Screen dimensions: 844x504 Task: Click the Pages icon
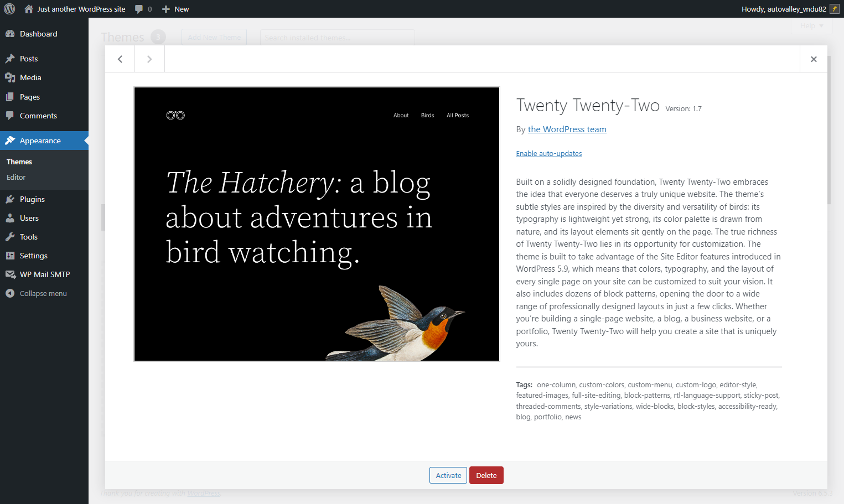click(10, 97)
